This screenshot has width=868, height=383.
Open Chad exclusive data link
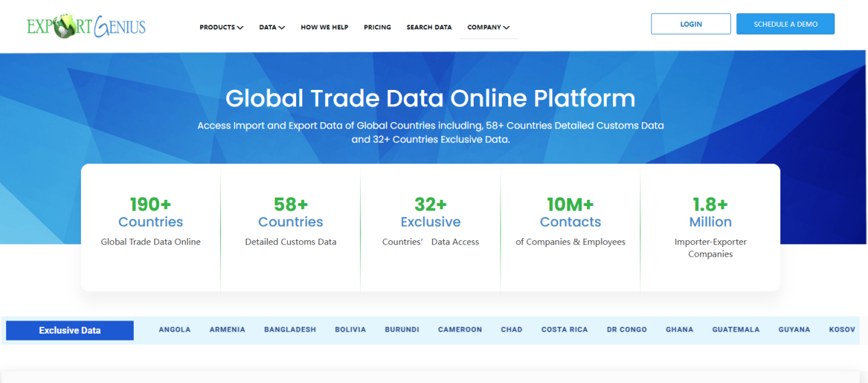(x=511, y=329)
